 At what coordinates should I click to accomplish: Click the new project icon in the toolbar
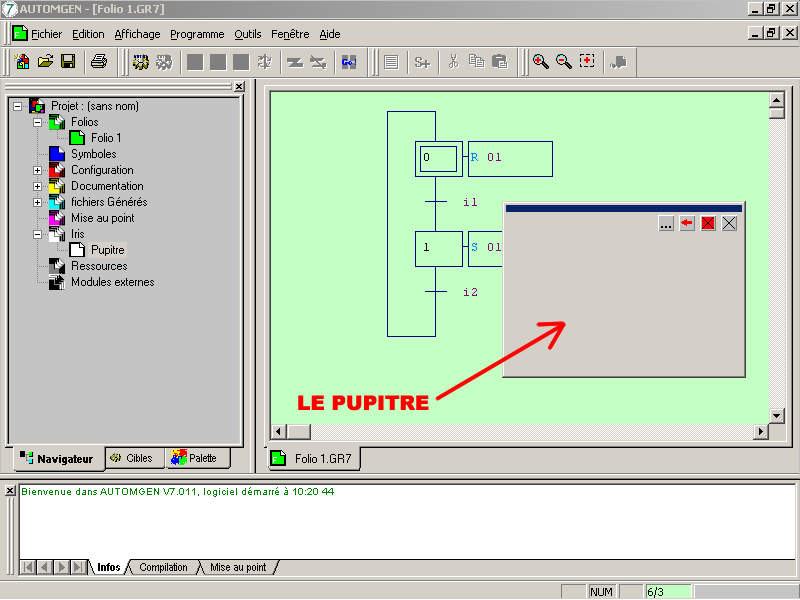point(22,62)
